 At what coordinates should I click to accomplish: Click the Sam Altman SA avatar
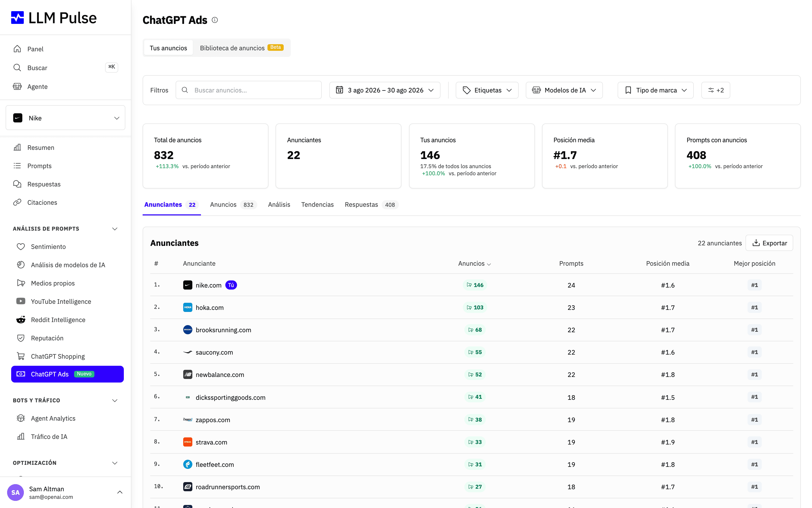(15, 492)
